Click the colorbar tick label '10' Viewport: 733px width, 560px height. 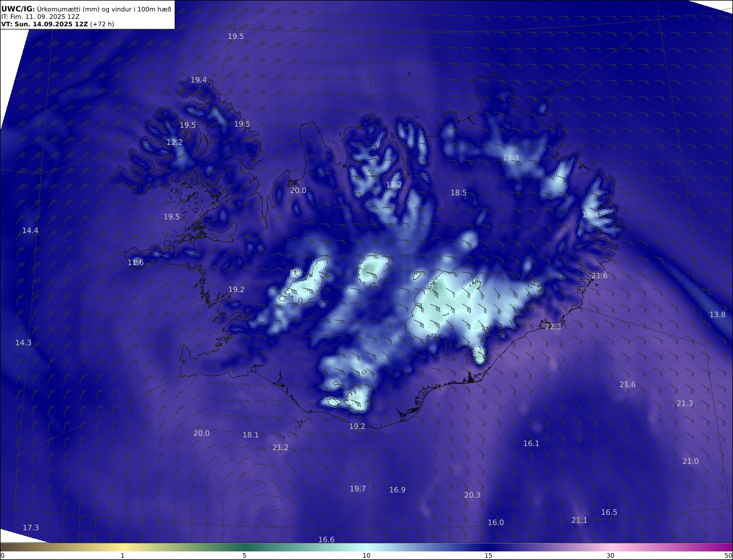[366, 556]
